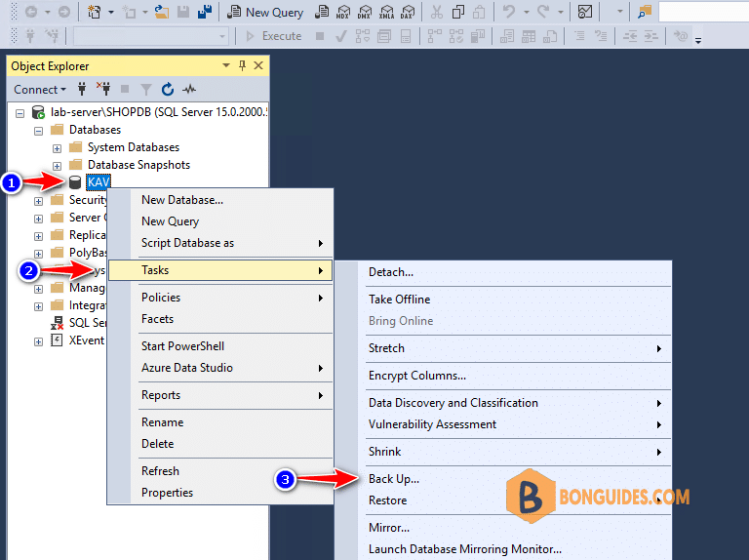Open the New Project dropdown arrow

coord(111,12)
